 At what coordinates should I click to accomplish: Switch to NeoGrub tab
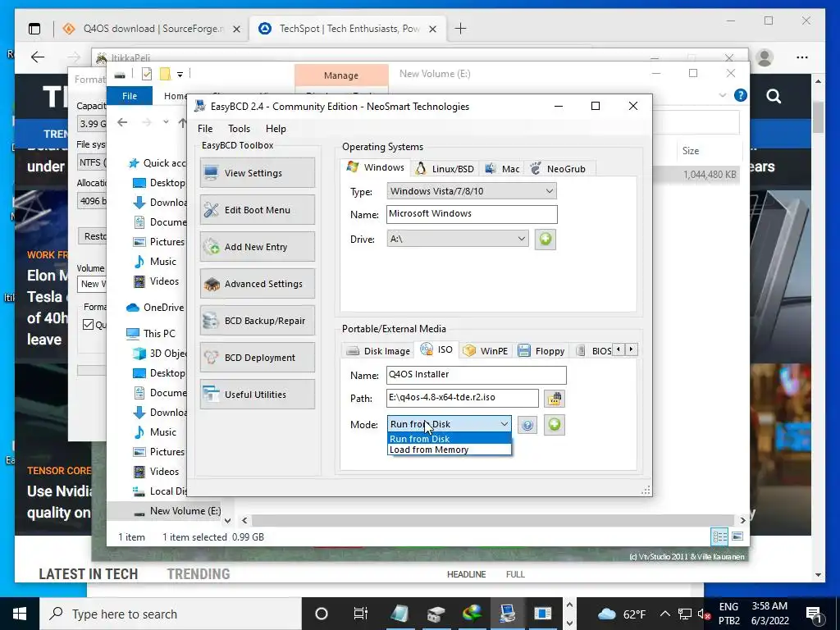pos(558,169)
